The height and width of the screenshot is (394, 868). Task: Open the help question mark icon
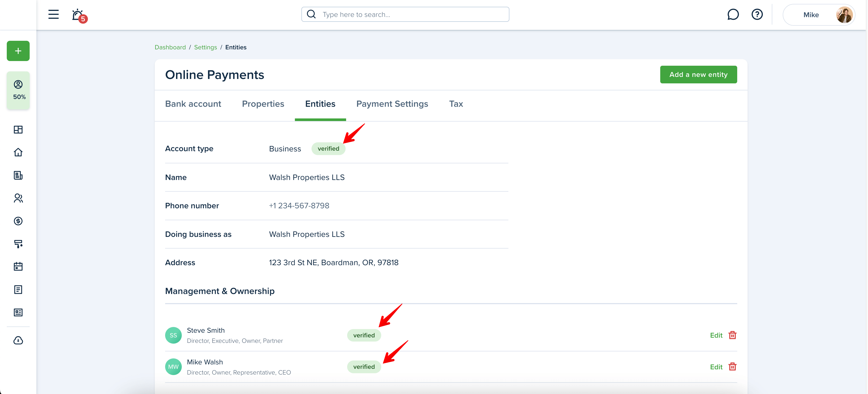coord(757,15)
